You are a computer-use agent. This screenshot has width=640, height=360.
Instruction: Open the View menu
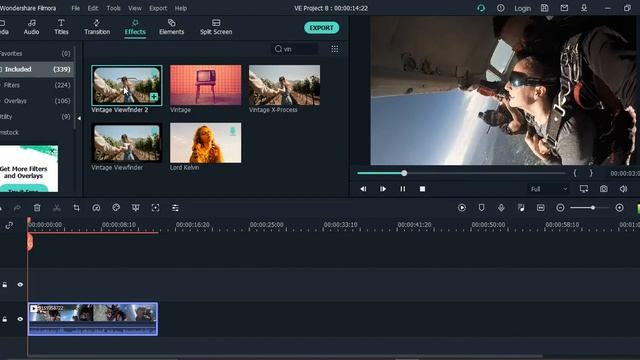coord(135,8)
